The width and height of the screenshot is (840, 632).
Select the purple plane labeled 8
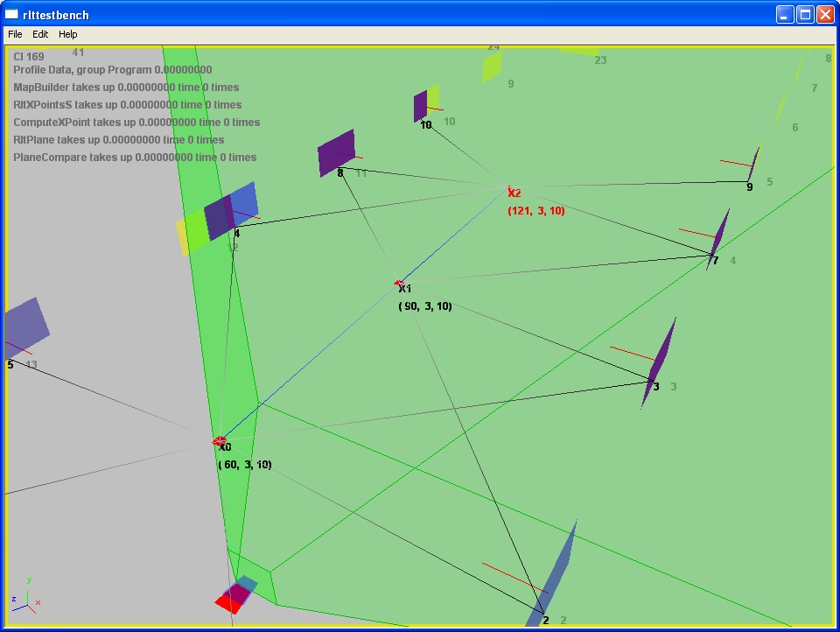point(336,152)
